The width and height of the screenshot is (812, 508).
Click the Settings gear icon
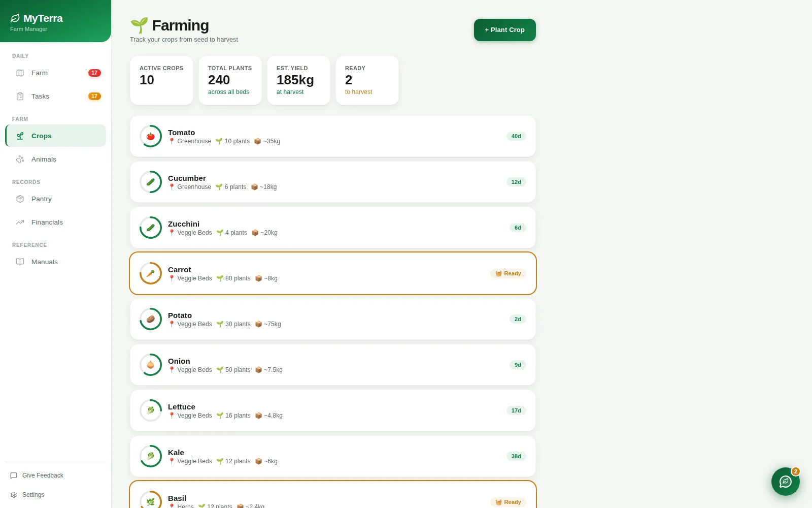pos(14,495)
